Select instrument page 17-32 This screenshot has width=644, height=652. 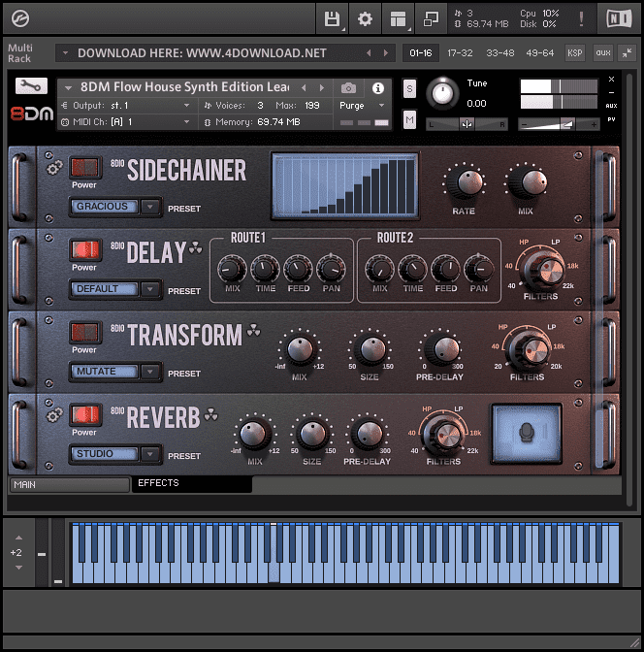pos(460,52)
